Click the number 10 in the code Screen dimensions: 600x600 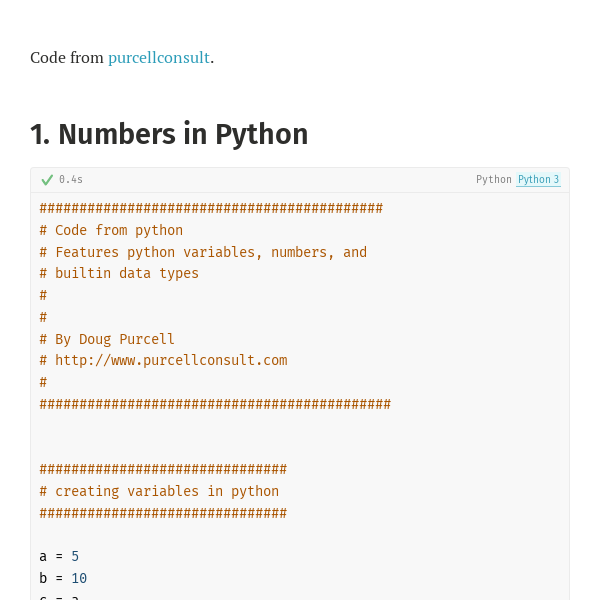[79, 578]
